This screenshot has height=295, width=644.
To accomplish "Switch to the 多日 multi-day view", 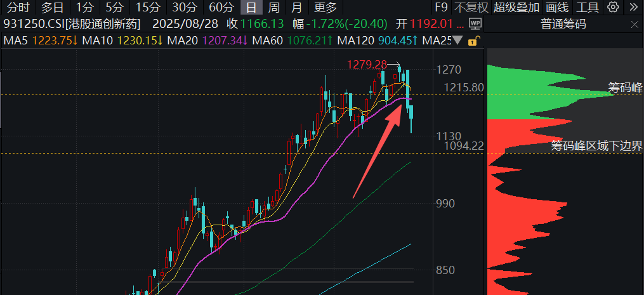I will pyautogui.click(x=52, y=7).
